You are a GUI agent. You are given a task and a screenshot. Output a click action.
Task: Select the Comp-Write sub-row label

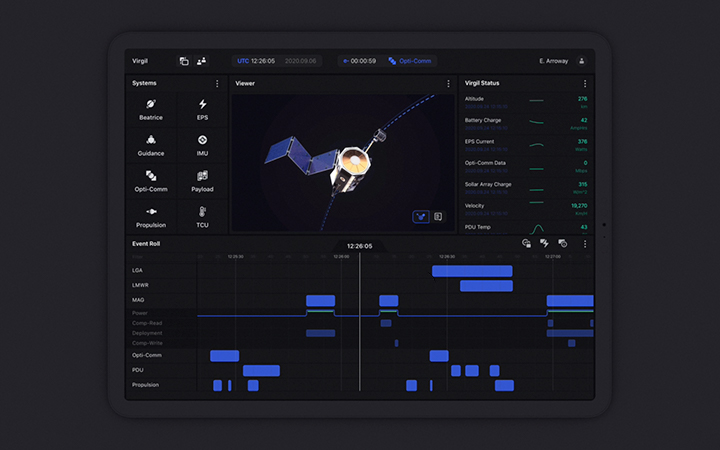tap(147, 343)
